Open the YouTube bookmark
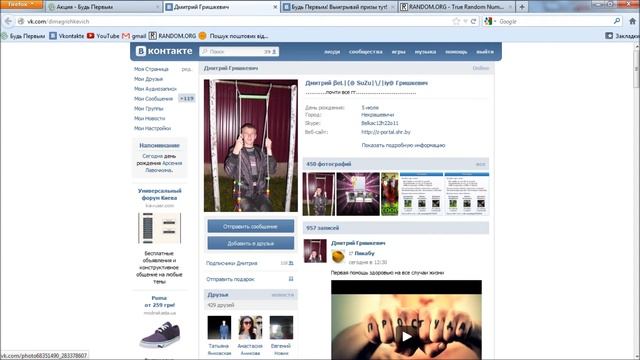640x360 pixels. pyautogui.click(x=103, y=36)
